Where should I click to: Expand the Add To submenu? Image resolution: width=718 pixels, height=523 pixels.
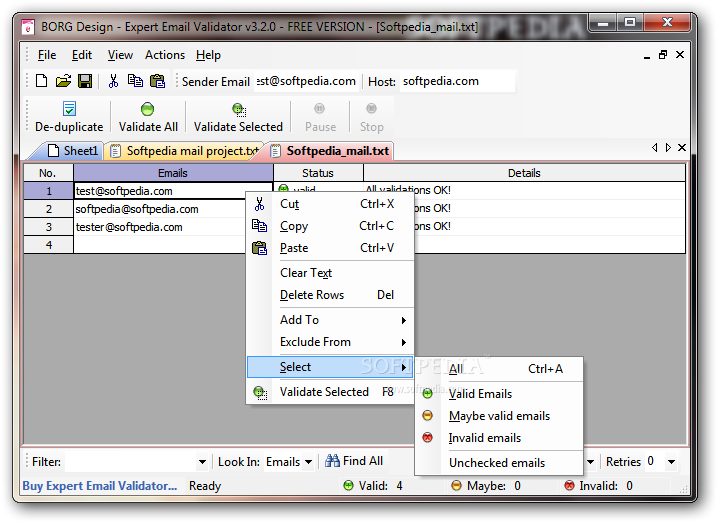pos(330,320)
